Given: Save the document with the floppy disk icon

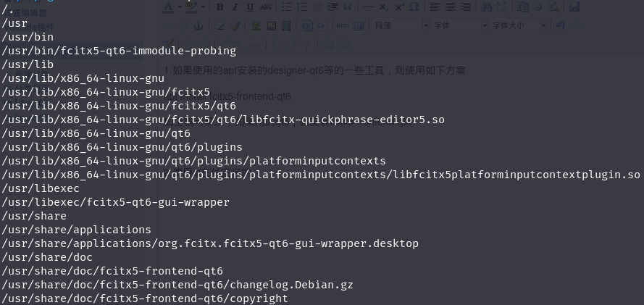Looking at the screenshot, I should point(574,7).
